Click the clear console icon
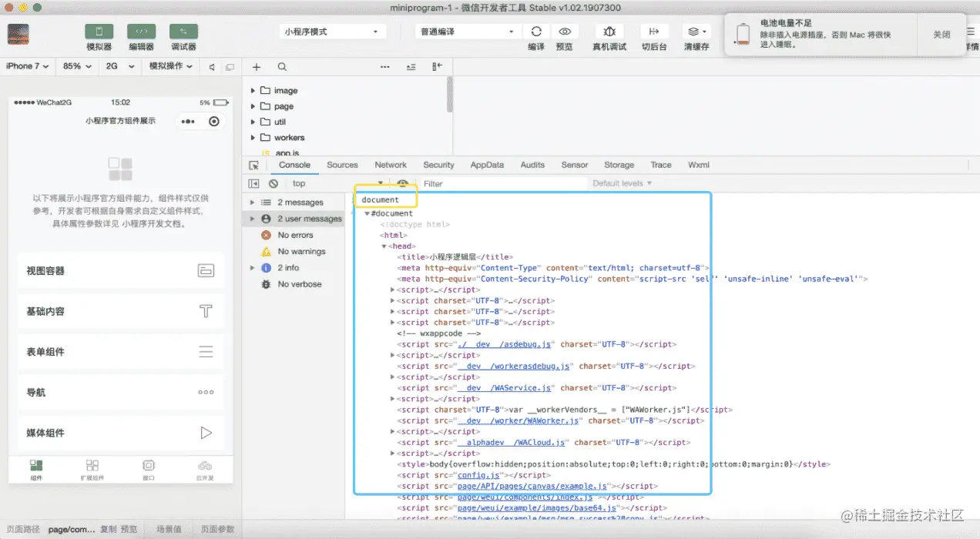The image size is (980, 539). pyautogui.click(x=273, y=183)
